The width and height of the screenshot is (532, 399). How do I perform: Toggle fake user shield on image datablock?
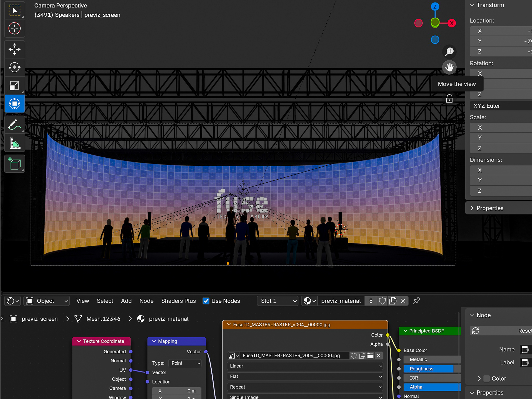pos(354,355)
